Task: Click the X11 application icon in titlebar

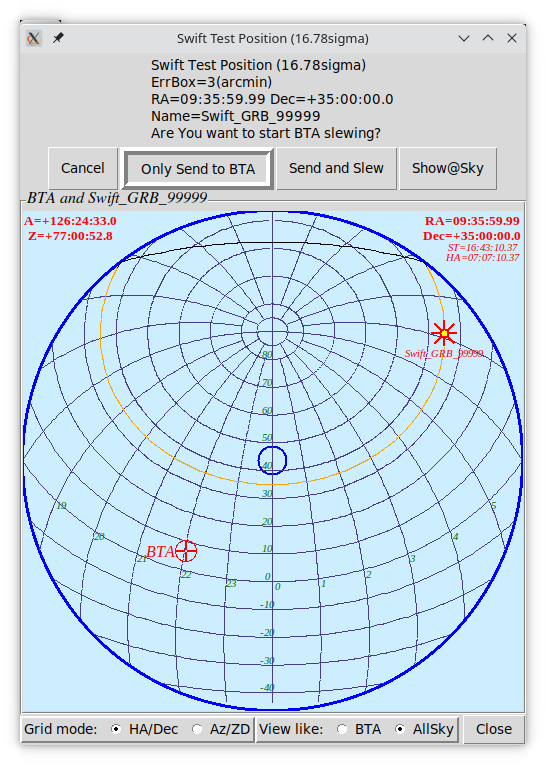Action: (x=34, y=38)
